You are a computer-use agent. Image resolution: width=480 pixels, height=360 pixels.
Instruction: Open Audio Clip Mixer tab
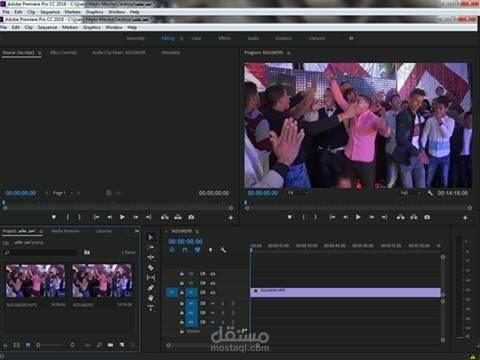pos(119,53)
